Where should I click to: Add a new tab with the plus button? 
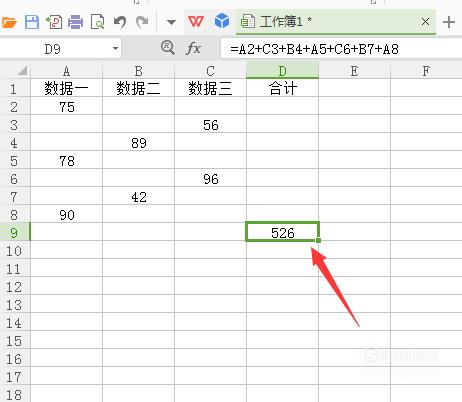pyautogui.click(x=449, y=22)
